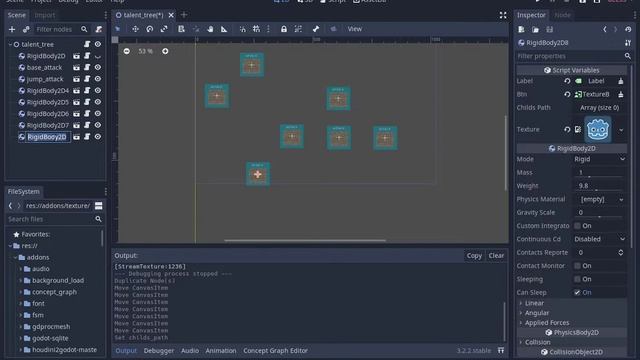
Task: Activate the Rotate mode tool
Action: (x=150, y=29)
